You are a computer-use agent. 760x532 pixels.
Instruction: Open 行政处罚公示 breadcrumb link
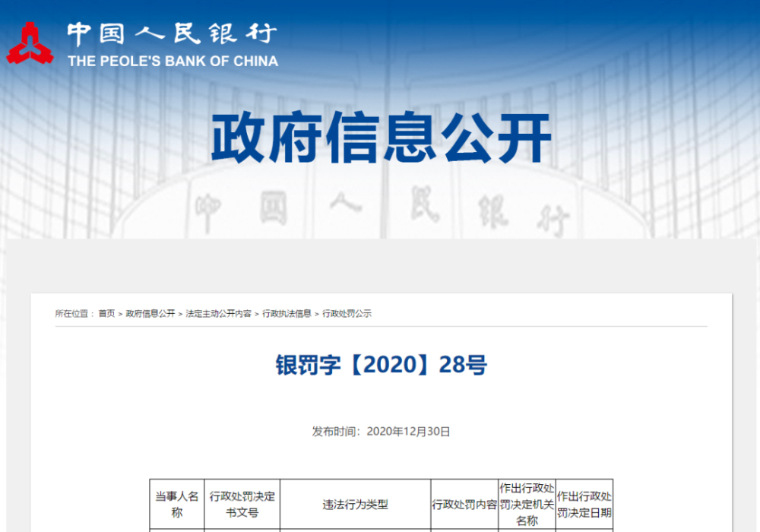347,313
